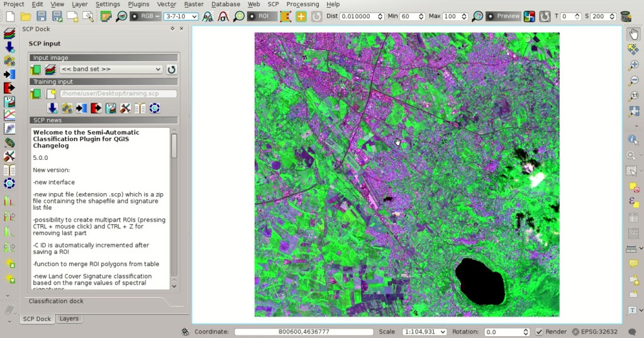Zoom to image extent with magnifier icon

coord(121,16)
